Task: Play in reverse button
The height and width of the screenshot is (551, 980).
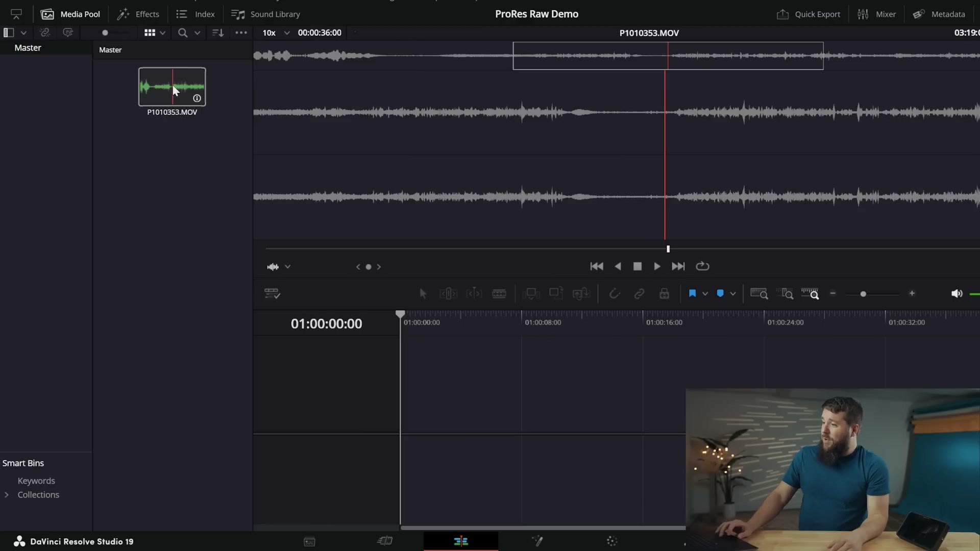Action: tap(618, 266)
